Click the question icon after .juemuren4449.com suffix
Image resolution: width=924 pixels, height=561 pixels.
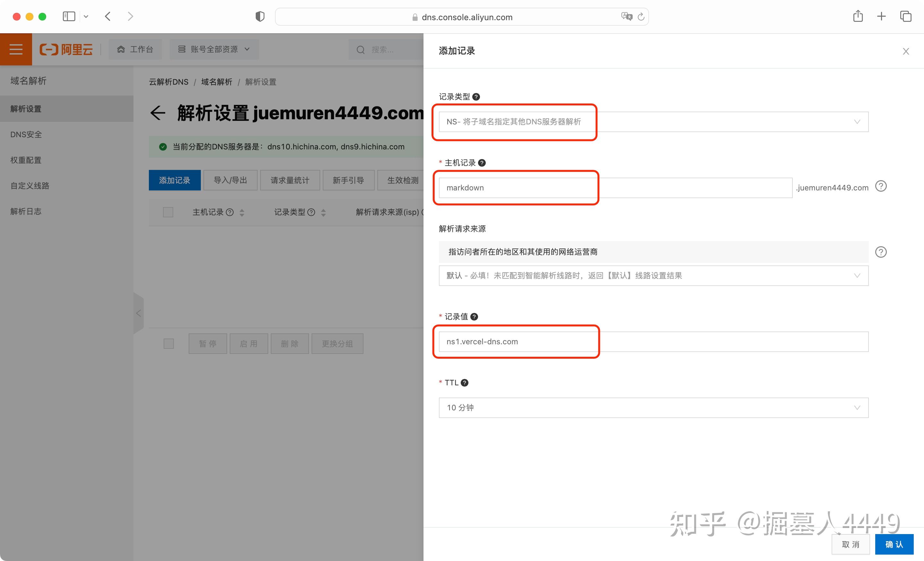coord(880,186)
